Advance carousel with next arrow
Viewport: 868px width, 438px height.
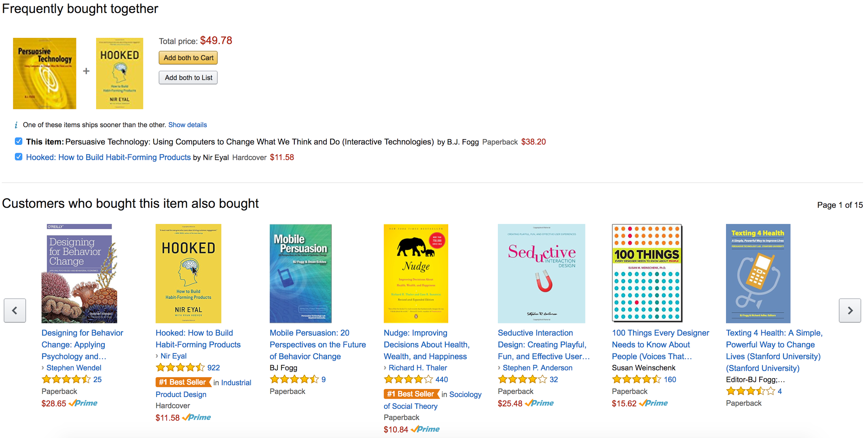pos(850,310)
